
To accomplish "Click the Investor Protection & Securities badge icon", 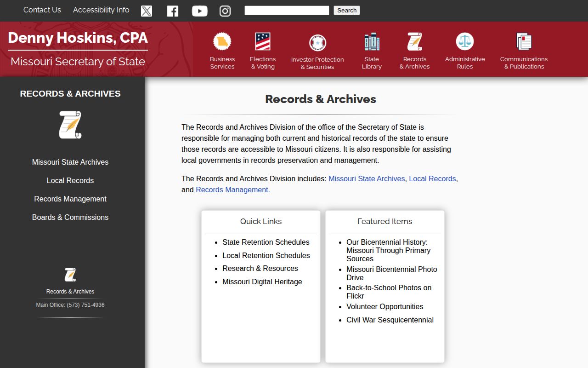I will tap(317, 43).
